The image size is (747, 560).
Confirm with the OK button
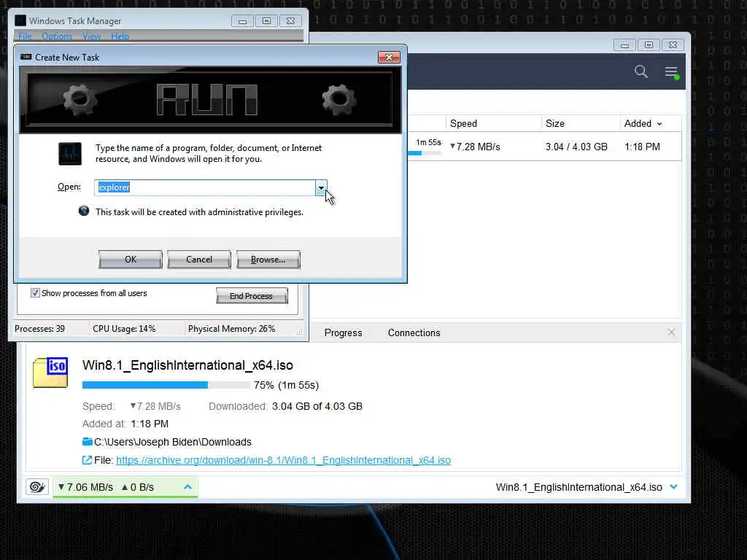pos(131,260)
